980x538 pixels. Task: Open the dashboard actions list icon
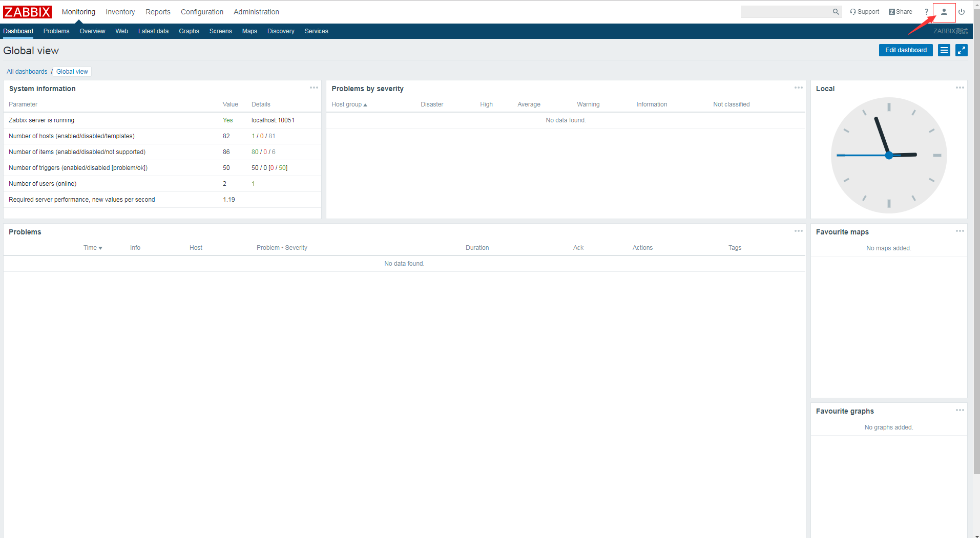point(944,50)
